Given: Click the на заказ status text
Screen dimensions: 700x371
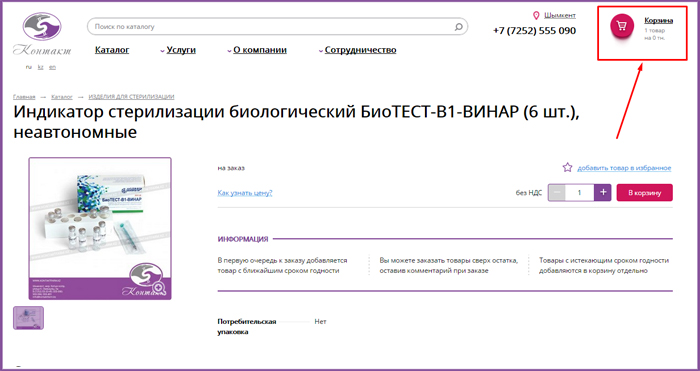Looking at the screenshot, I should click(231, 168).
